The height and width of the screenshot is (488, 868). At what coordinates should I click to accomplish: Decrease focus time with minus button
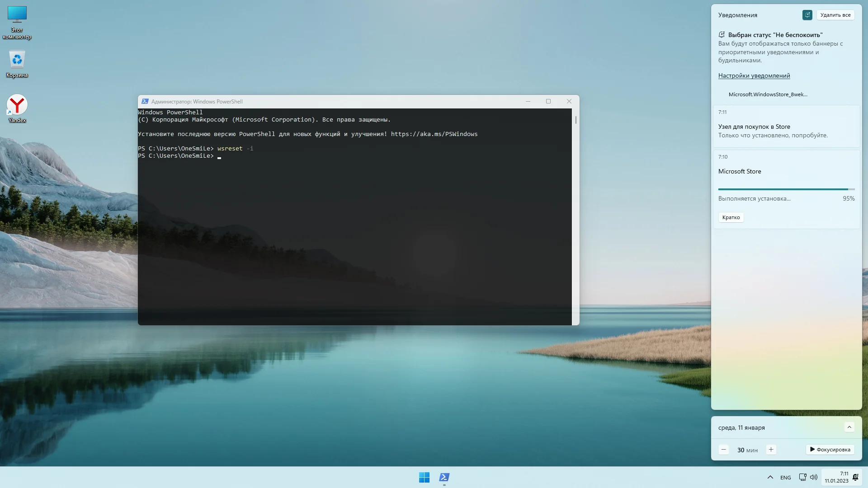tap(723, 450)
